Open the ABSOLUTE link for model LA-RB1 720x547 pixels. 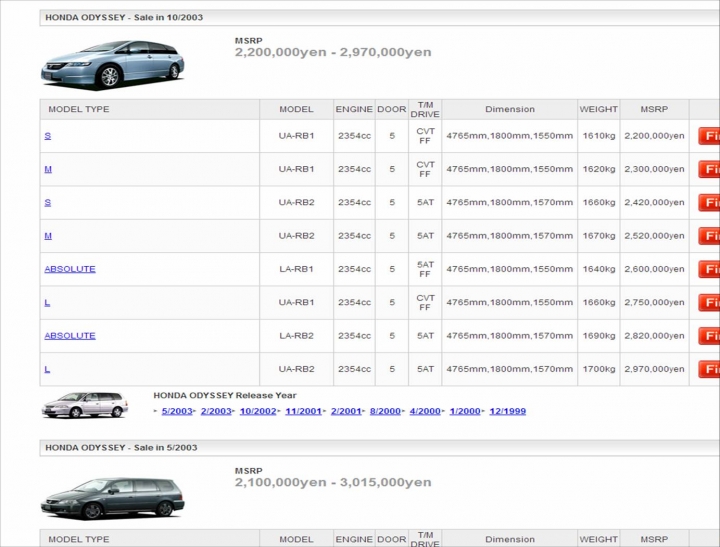point(70,269)
